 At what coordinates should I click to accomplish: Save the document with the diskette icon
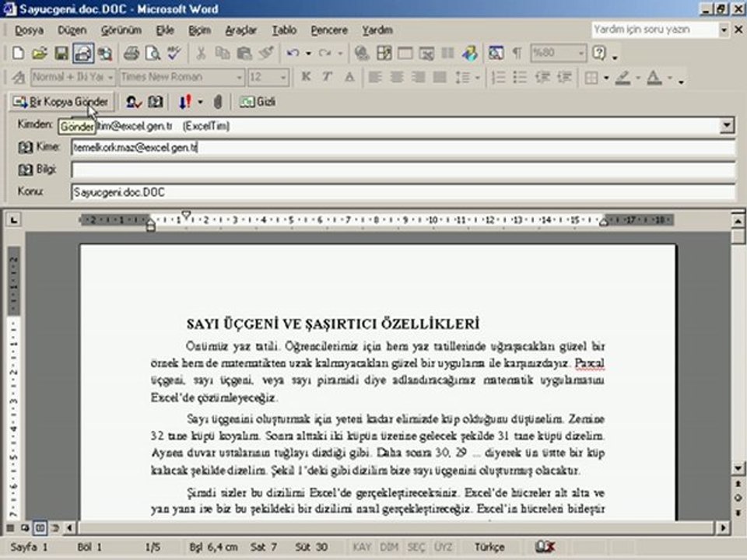(61, 53)
